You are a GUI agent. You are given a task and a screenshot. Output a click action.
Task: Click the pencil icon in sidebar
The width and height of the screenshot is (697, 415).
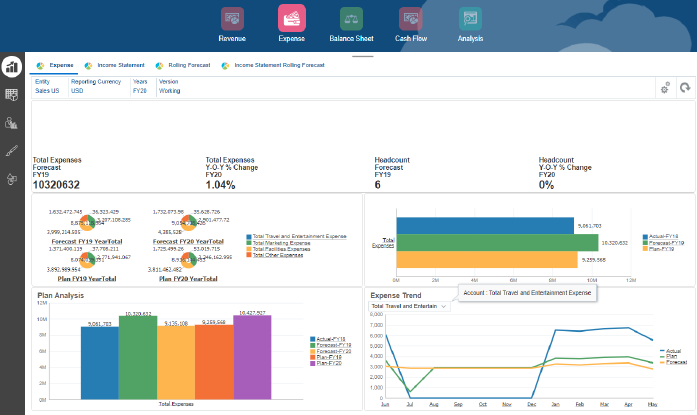[12, 151]
